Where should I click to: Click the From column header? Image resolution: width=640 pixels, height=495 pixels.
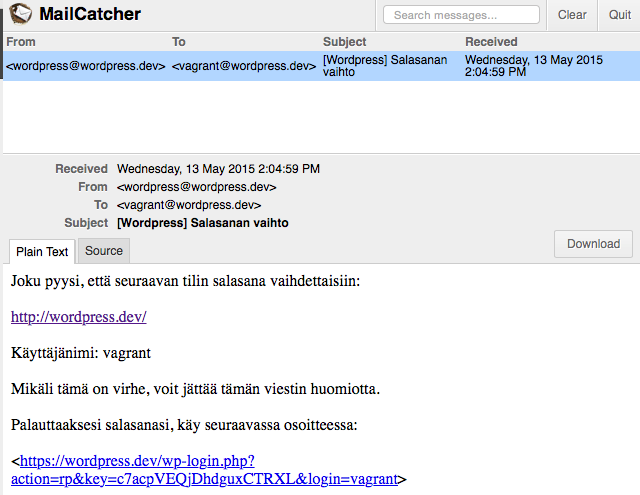pyautogui.click(x=21, y=42)
